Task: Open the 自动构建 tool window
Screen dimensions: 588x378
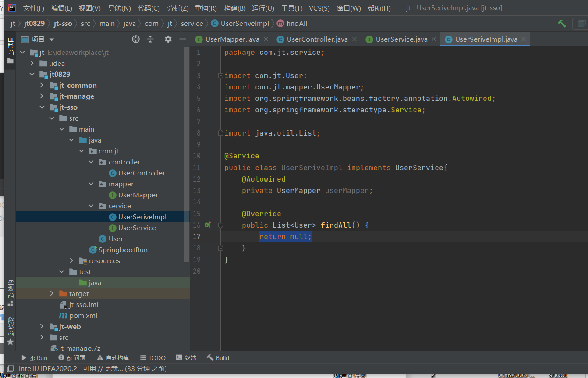Action: 113,358
